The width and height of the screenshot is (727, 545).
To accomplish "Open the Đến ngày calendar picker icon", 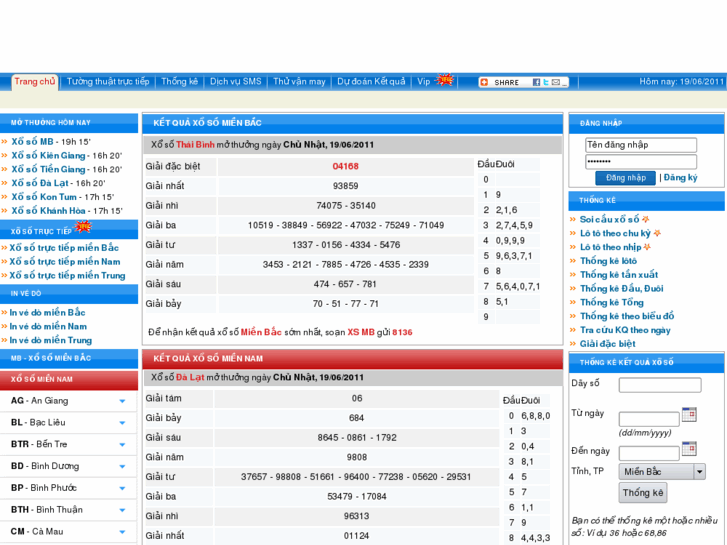I will click(x=688, y=447).
